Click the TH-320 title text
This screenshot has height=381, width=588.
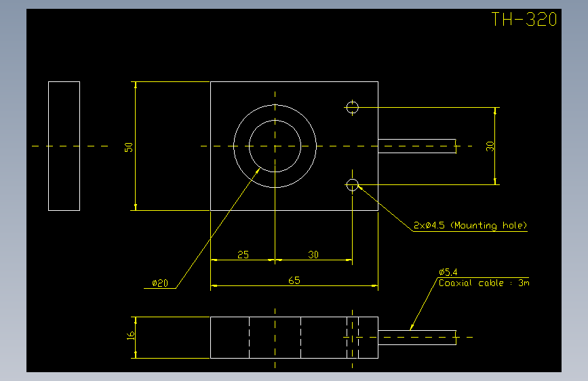click(524, 19)
